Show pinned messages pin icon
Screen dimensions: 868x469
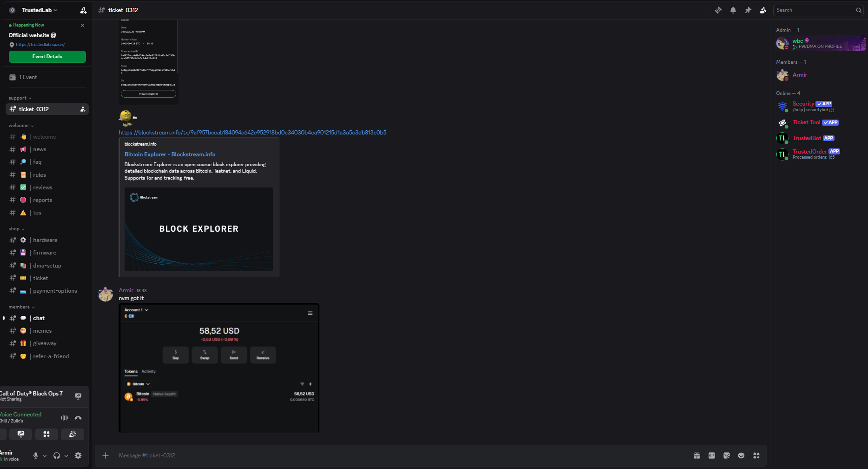click(748, 10)
